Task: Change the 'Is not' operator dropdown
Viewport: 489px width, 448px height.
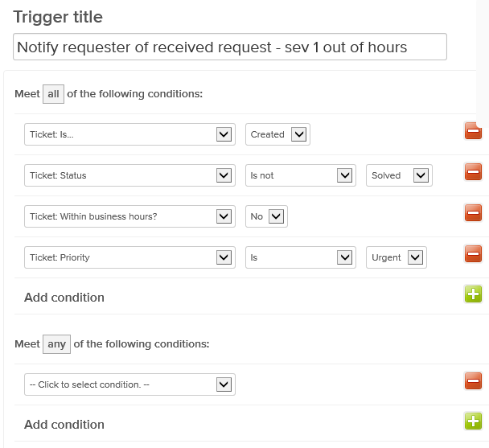Action: click(300, 175)
